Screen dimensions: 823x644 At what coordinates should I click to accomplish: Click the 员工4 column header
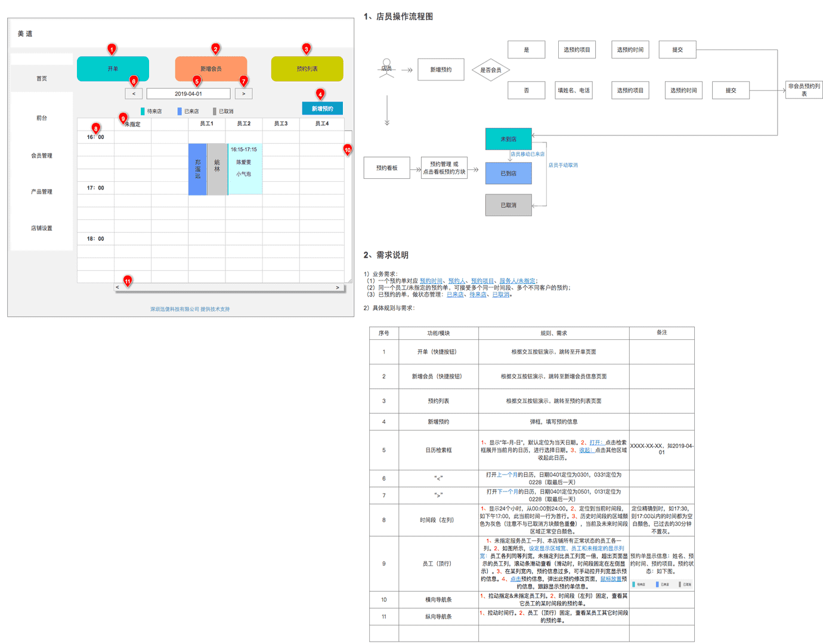click(322, 123)
